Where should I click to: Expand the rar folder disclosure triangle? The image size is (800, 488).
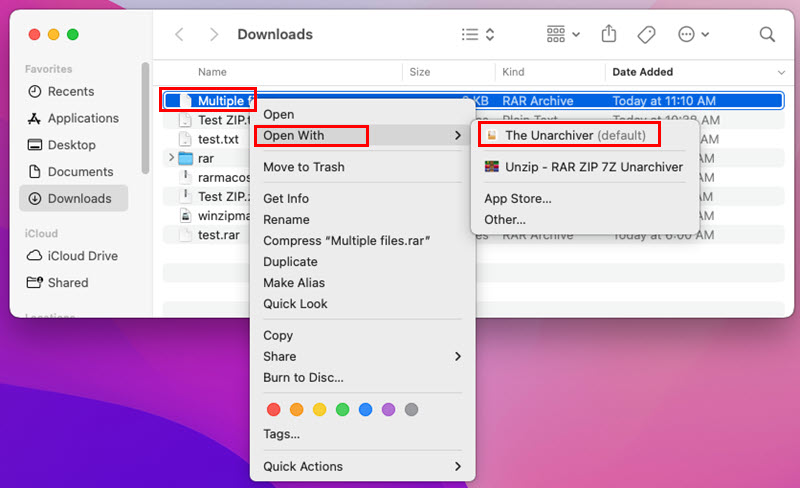171,158
